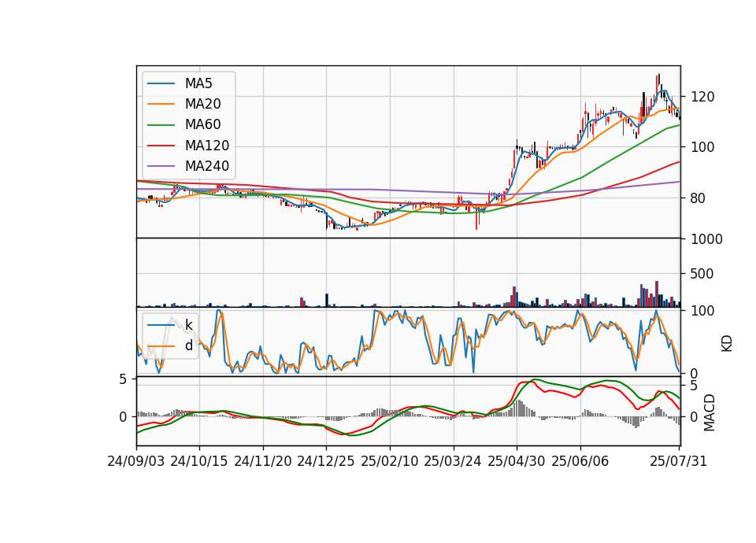Screen dimensions: 756x543
Task: Click the MA240 legend label
Action: [207, 166]
